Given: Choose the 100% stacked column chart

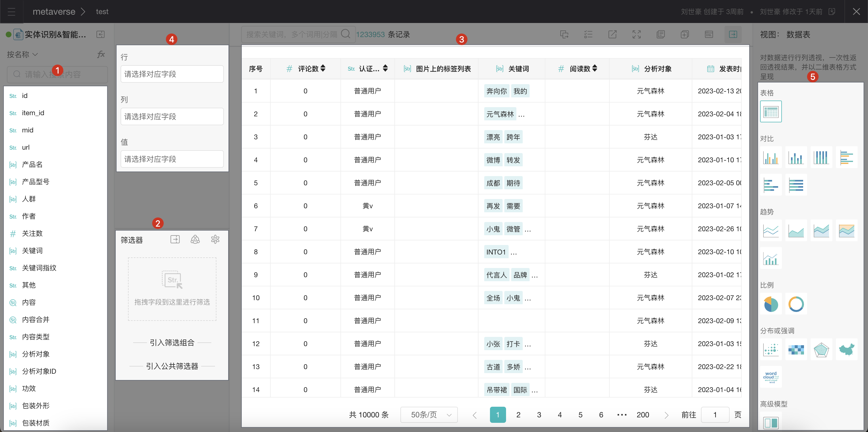Looking at the screenshot, I should pos(821,157).
